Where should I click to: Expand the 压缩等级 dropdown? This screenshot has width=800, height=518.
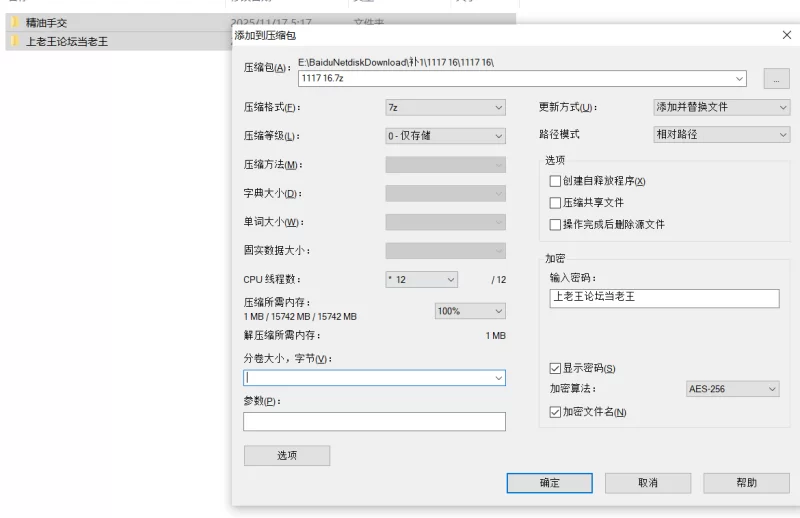(x=445, y=136)
